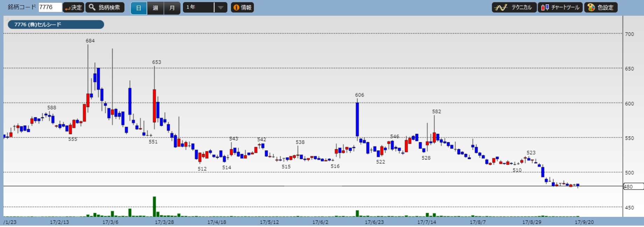Click the 551 price label
The image size is (644, 227).
(153, 142)
